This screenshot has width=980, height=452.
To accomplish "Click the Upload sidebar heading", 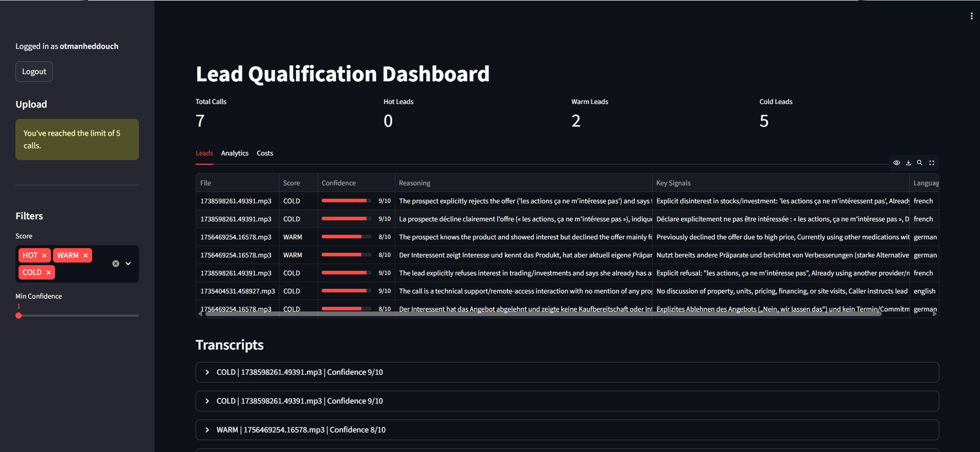I will click(31, 105).
